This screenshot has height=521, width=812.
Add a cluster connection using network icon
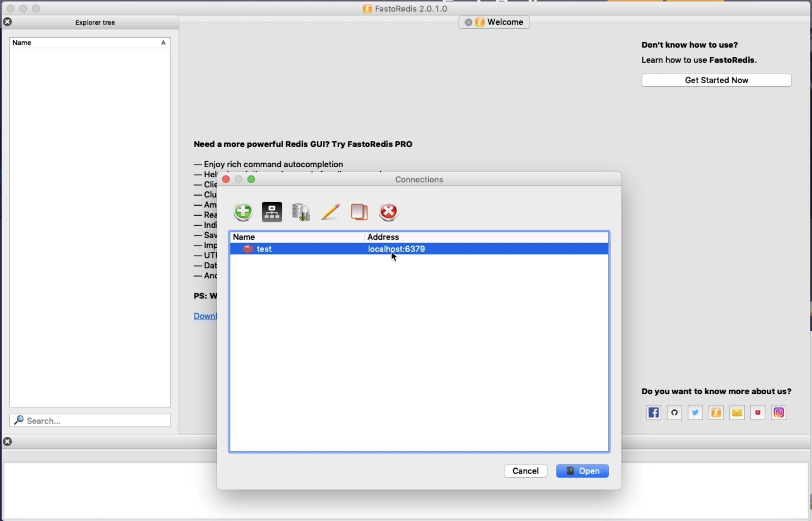click(272, 212)
